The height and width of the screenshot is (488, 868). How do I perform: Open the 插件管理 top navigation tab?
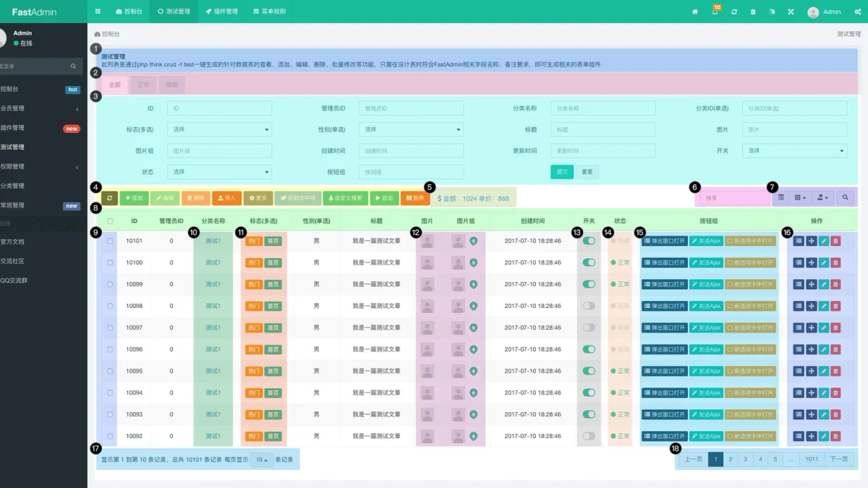[x=221, y=12]
